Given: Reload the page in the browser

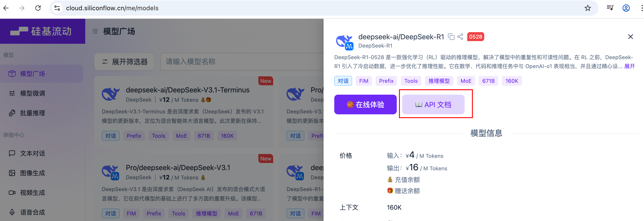Looking at the screenshot, I should pyautogui.click(x=38, y=8).
